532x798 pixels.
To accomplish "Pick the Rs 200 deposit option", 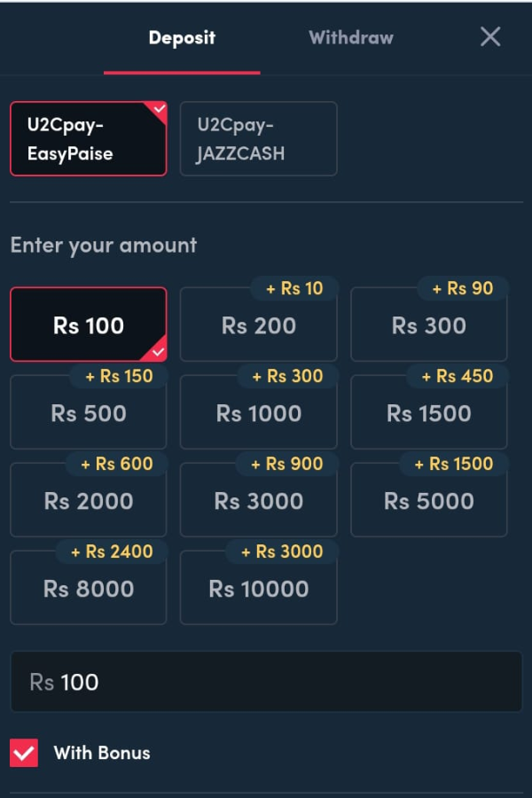I will (258, 326).
